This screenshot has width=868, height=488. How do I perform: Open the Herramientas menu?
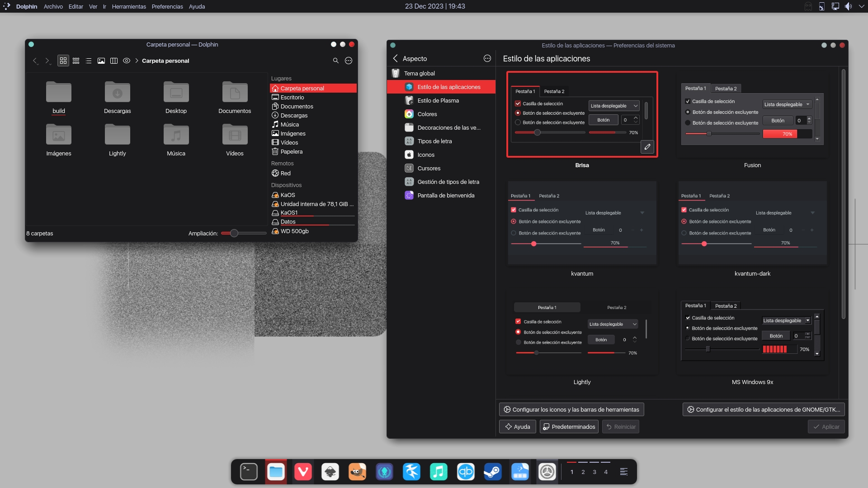(x=129, y=6)
